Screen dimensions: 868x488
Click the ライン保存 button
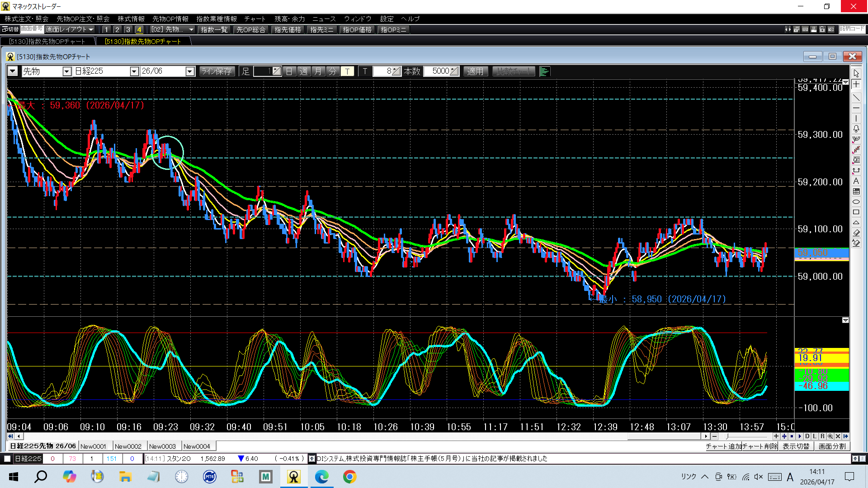[x=217, y=71]
